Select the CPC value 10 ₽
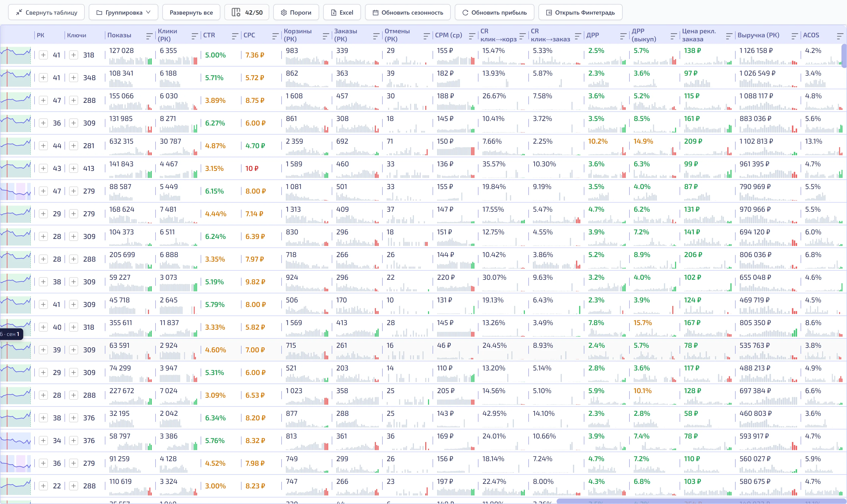847x504 pixels. coord(252,168)
